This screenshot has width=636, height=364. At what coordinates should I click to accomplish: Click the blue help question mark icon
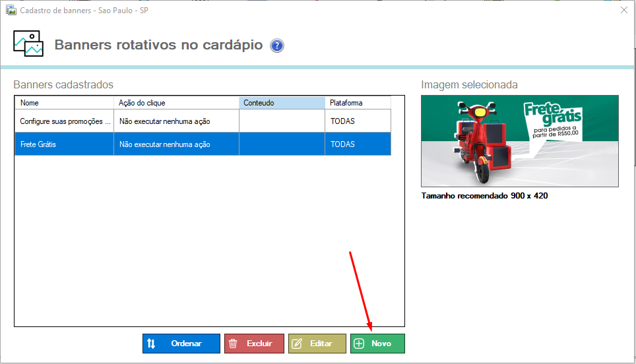click(277, 45)
